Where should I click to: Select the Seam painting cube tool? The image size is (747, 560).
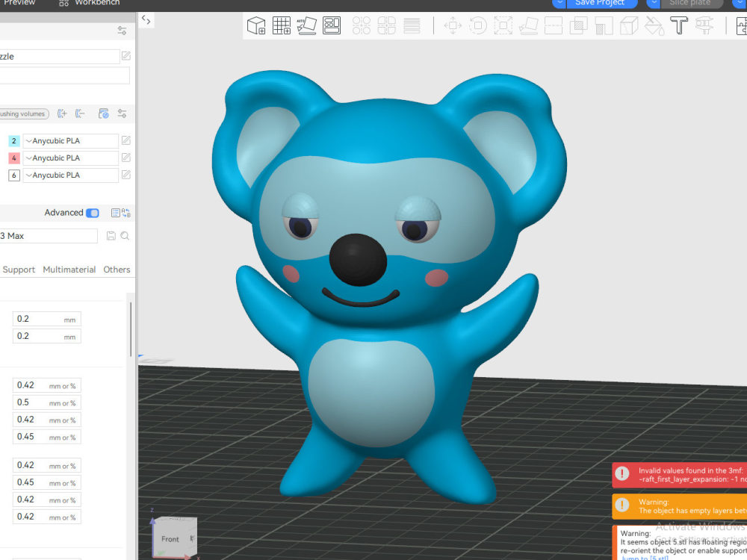tap(629, 25)
